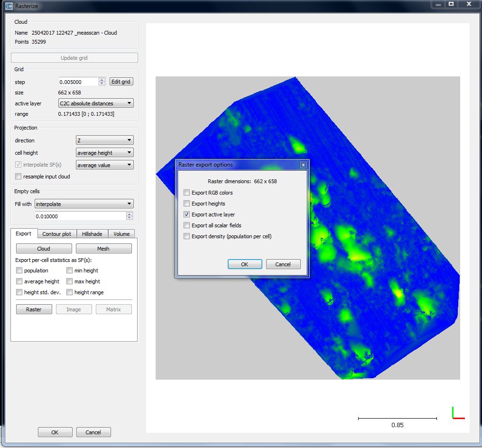Viewport: 482px width, 448px height.
Task: Increase empty cell fill value spinner
Action: (x=130, y=214)
